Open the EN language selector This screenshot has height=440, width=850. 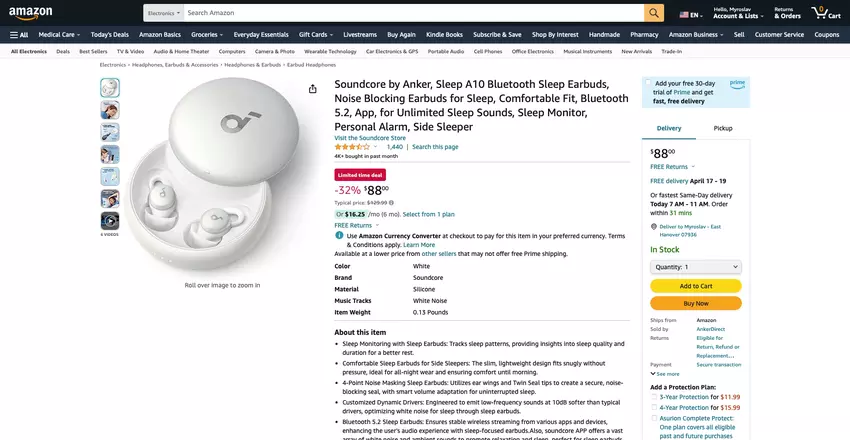tap(690, 15)
